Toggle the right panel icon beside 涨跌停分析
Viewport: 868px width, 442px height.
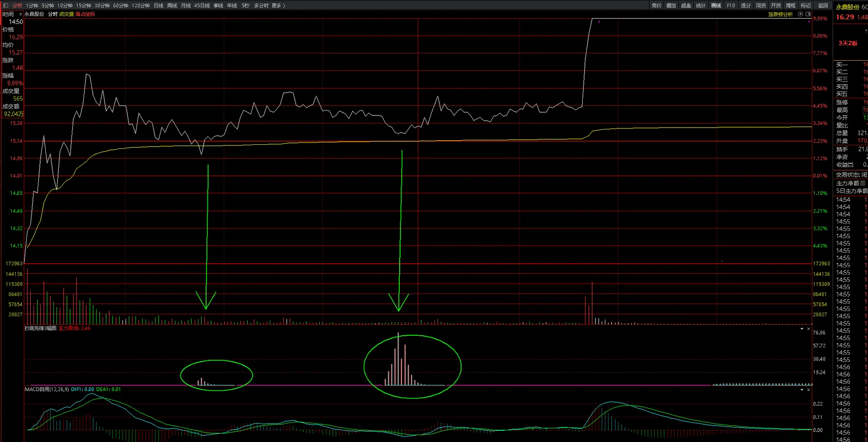808,14
